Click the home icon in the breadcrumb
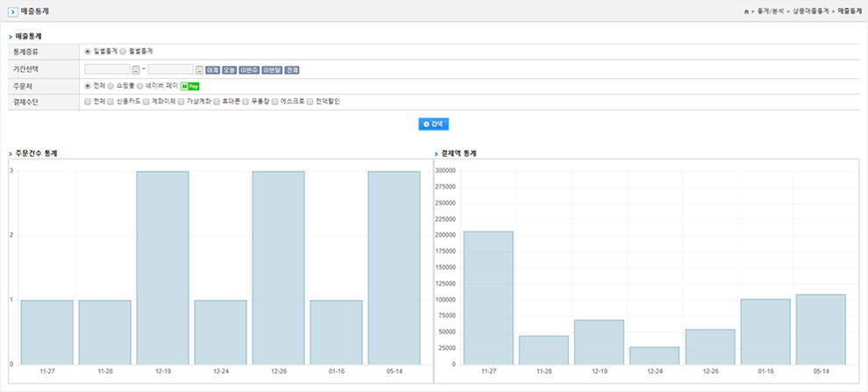The image size is (868, 392). point(746,11)
